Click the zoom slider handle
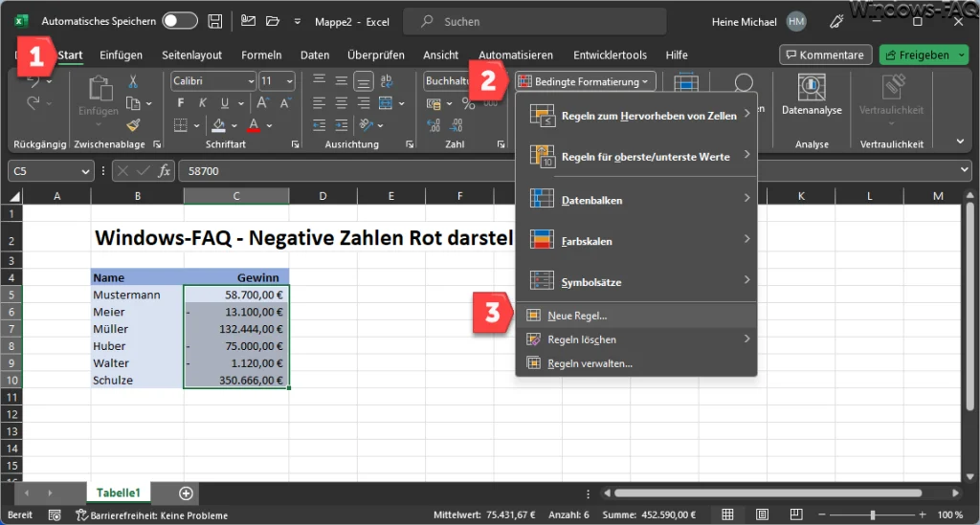 click(873, 515)
